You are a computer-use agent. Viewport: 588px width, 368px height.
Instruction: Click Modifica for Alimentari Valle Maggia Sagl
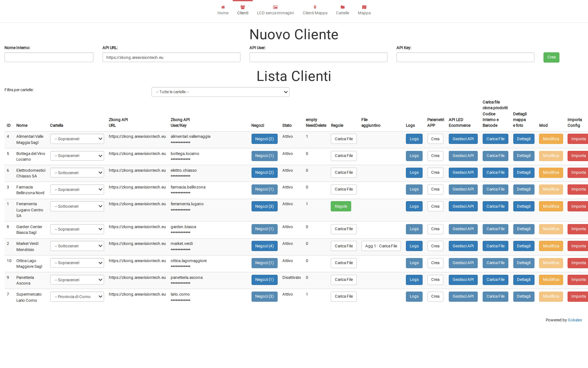pos(551,139)
